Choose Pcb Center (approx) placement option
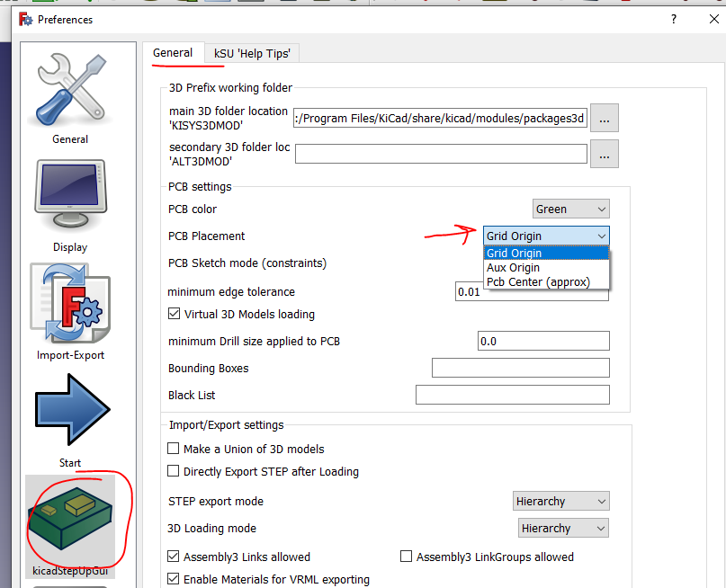The height and width of the screenshot is (588, 726). point(546,281)
